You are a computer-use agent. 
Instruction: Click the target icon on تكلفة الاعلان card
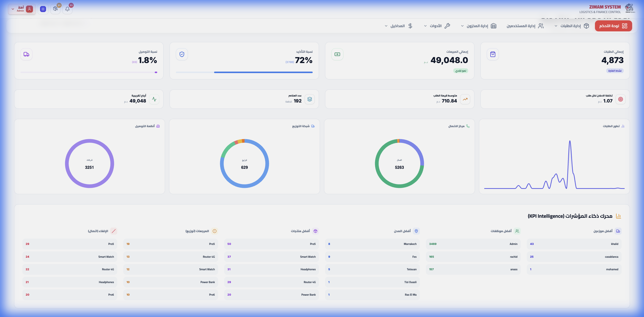tap(621, 99)
